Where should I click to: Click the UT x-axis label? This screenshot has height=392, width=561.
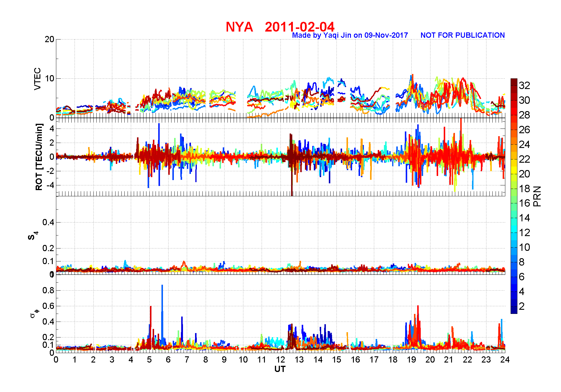280,369
